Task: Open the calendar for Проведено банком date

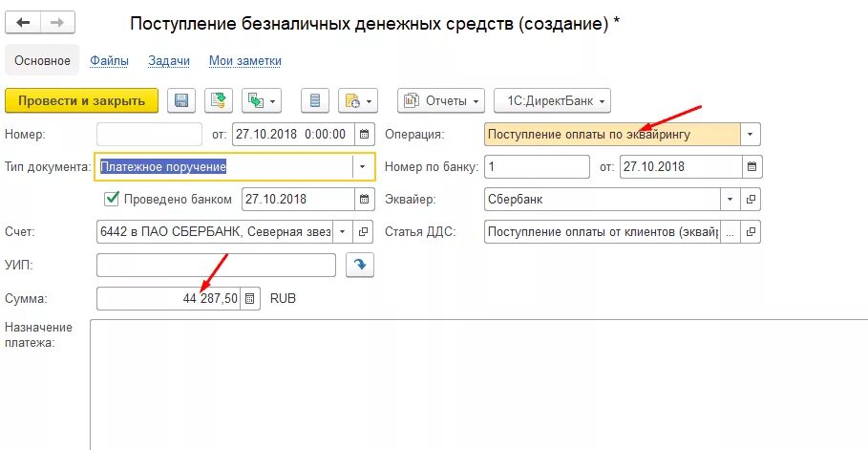Action: (x=364, y=200)
